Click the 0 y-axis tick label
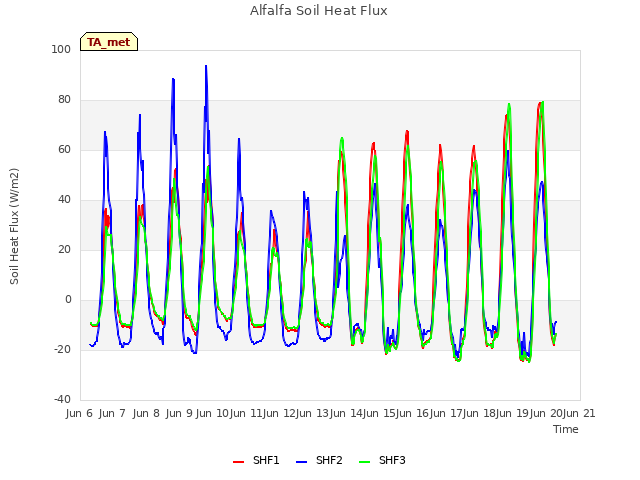The width and height of the screenshot is (640, 480). 68,300
